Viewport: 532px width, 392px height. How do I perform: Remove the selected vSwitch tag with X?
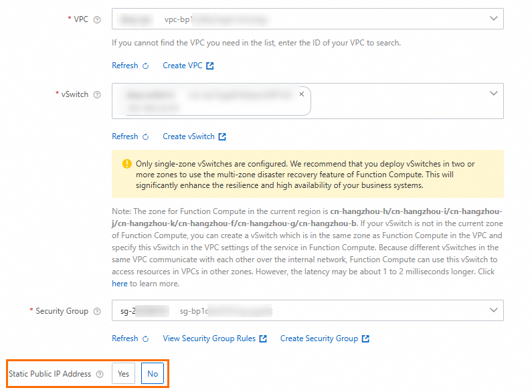click(x=302, y=94)
